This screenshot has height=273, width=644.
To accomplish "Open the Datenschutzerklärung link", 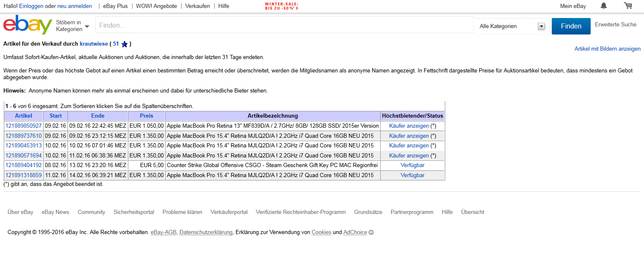I will point(206,232).
